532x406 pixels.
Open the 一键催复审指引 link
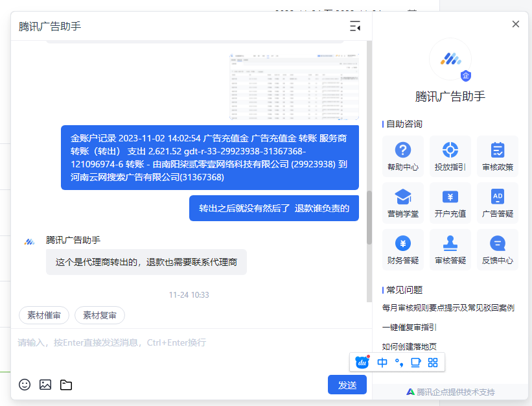[409, 328]
